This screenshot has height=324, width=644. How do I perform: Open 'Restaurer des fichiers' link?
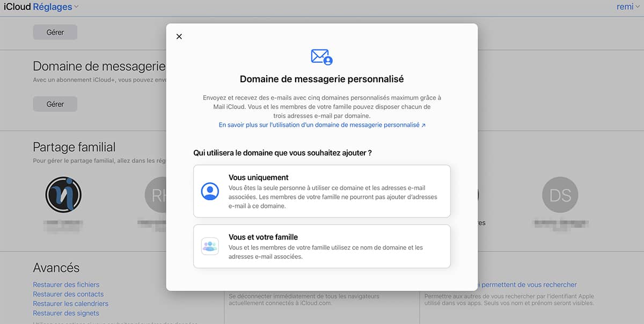pos(66,285)
